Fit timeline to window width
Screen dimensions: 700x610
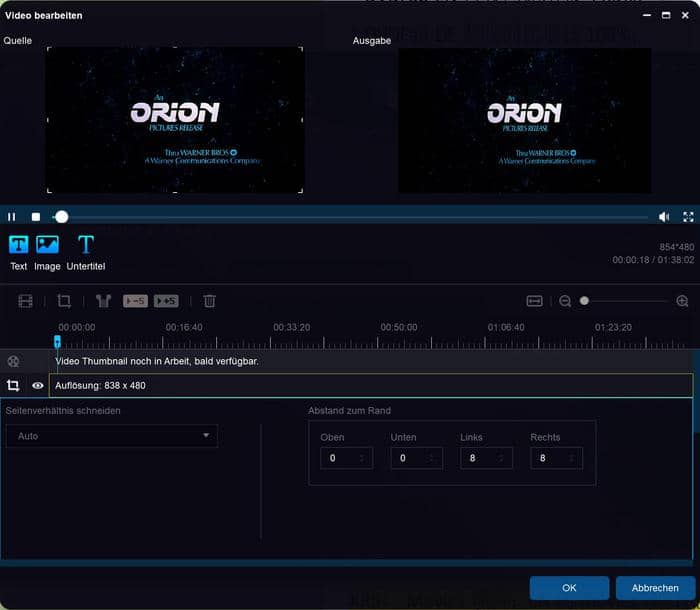coord(534,301)
